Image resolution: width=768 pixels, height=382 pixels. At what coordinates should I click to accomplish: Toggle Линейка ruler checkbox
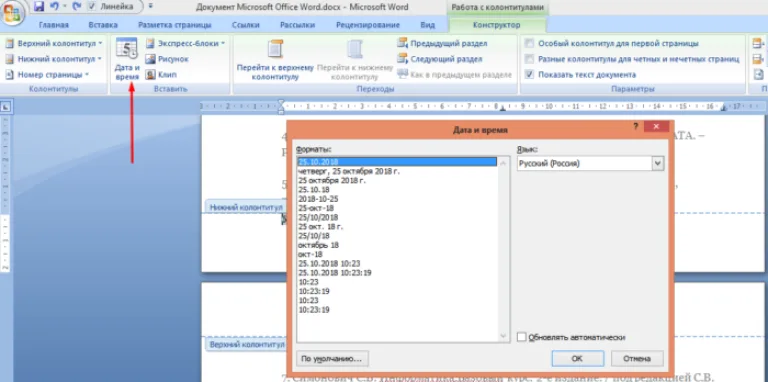point(92,7)
